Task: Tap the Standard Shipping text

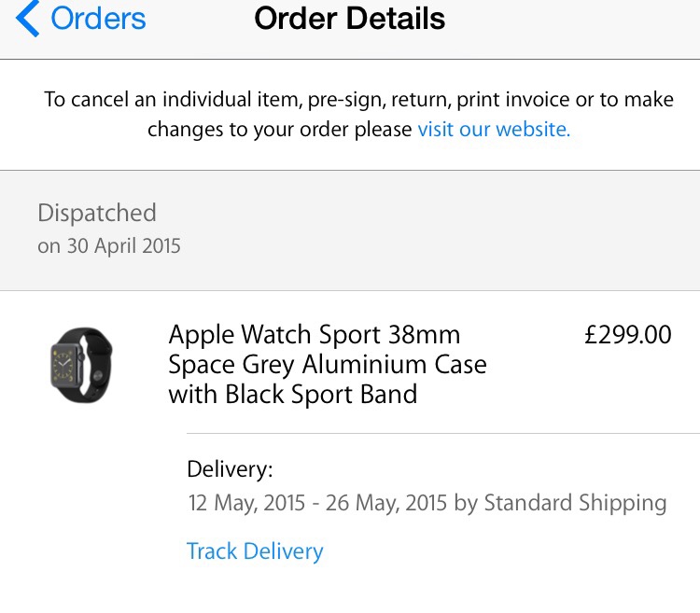Action: click(575, 504)
